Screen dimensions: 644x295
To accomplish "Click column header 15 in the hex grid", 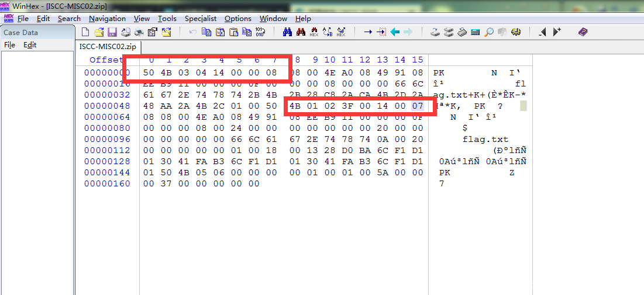I will coord(418,60).
